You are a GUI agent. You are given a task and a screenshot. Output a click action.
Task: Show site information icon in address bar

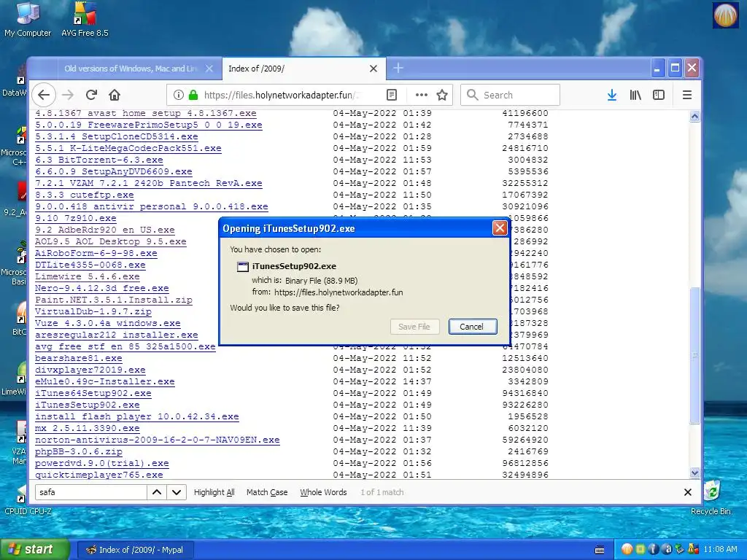[179, 95]
